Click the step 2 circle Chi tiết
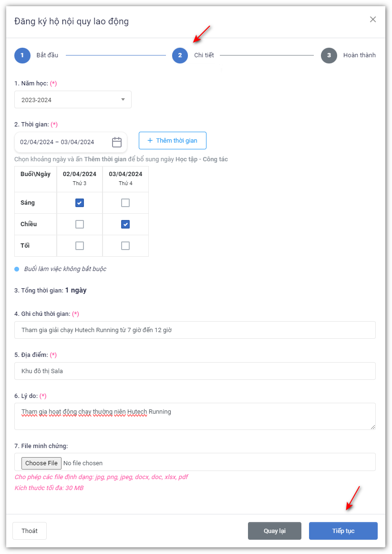The image size is (392, 554). [x=180, y=55]
